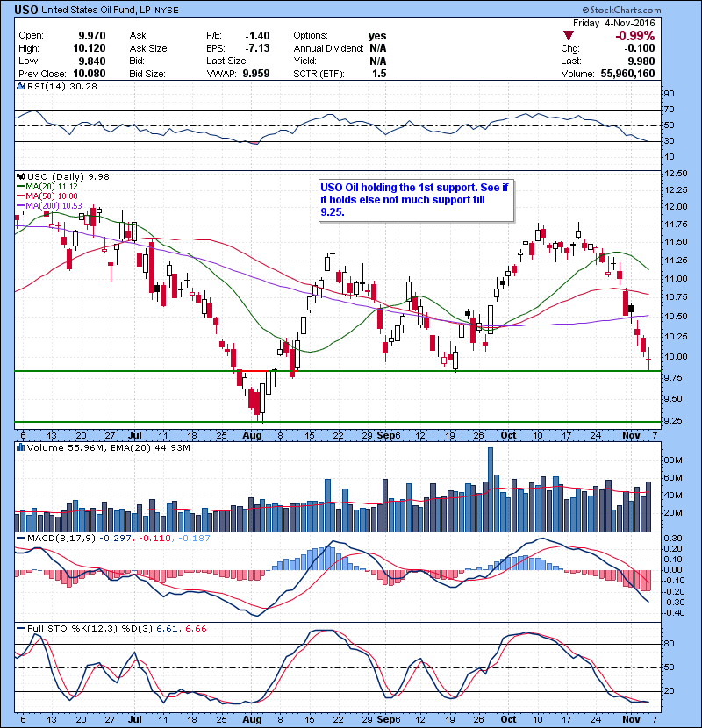
Task: Select the "USO" ticker symbol in the title
Action: [x=26, y=10]
